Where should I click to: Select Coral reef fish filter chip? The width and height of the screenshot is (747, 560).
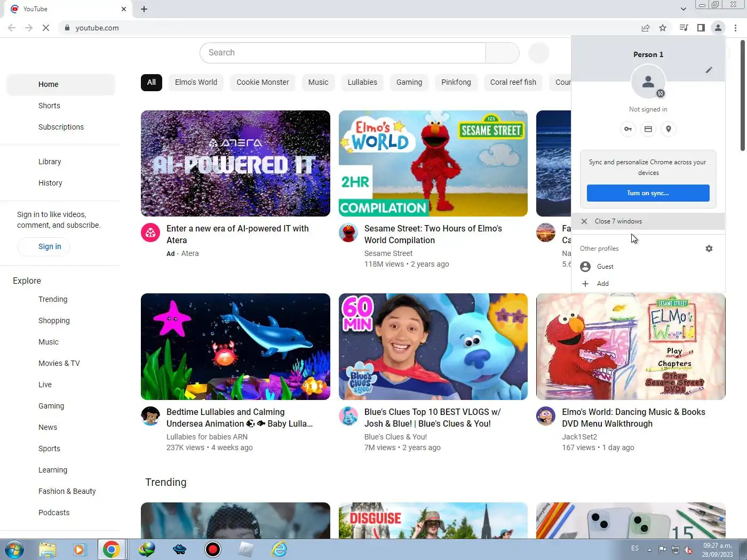click(513, 82)
